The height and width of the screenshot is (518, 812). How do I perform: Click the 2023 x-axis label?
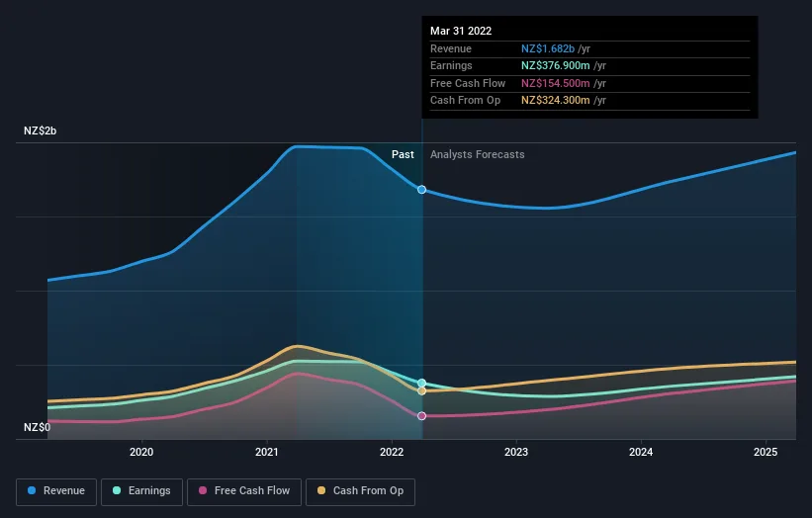[516, 453]
